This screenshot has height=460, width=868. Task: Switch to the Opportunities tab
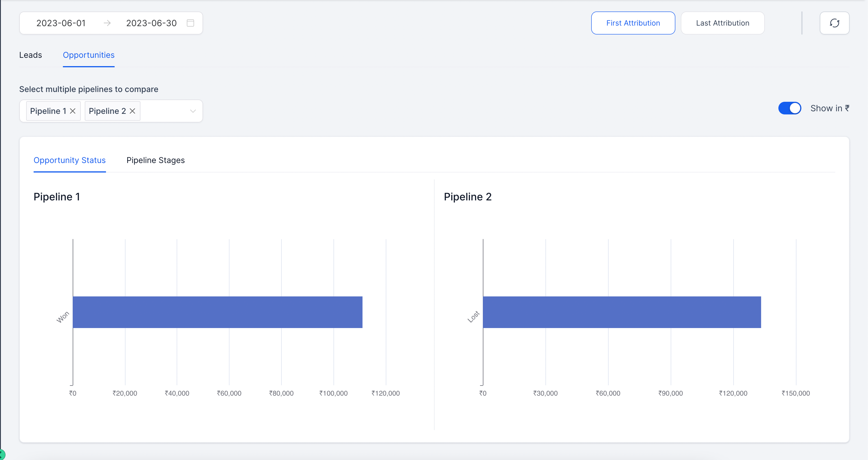pyautogui.click(x=89, y=55)
